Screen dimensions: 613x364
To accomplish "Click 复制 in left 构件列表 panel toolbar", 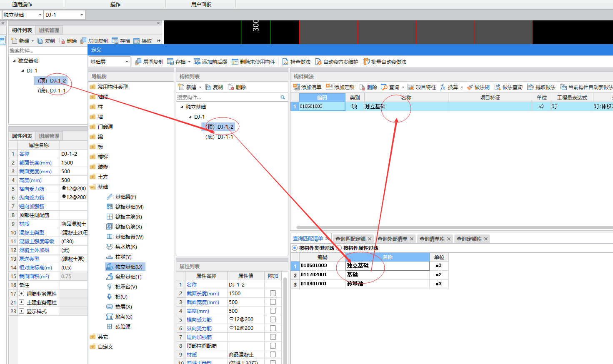I will coord(46,41).
